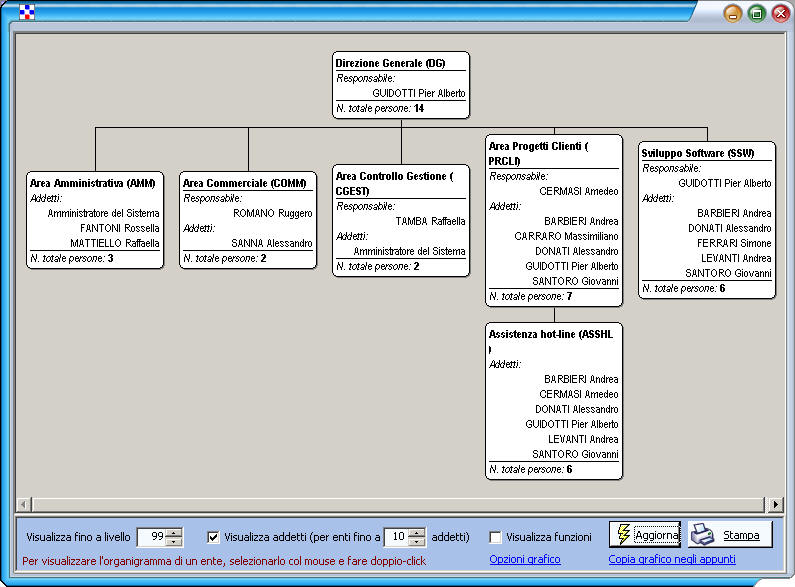Enable the Visualizza funzioni checkbox
Viewport: 795px width, 587px height.
tap(495, 537)
